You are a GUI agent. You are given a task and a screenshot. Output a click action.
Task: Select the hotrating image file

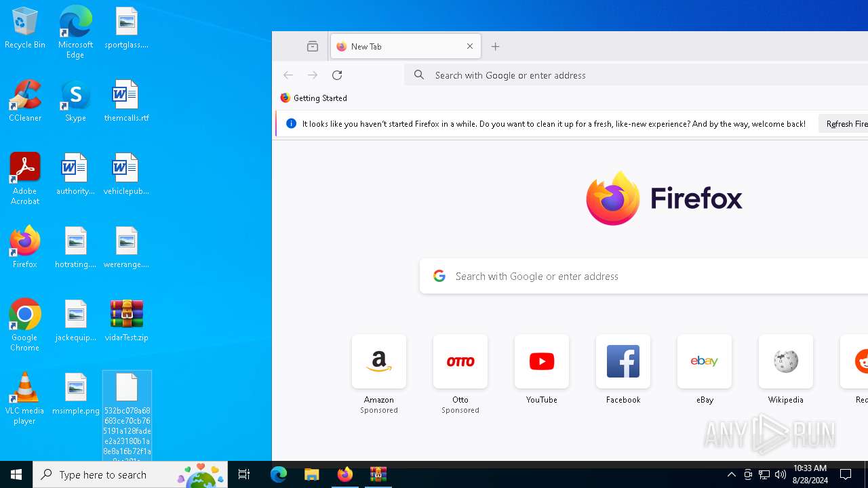[x=75, y=247]
